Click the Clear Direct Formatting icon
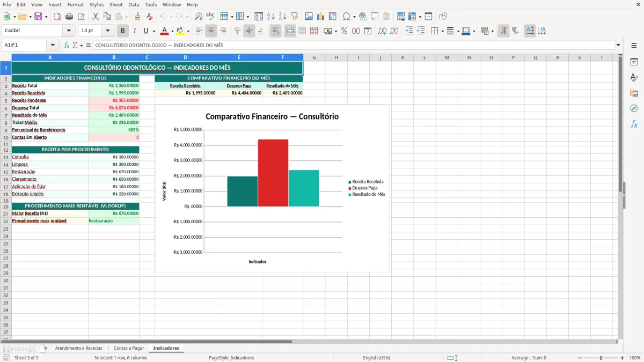The width and height of the screenshot is (644, 362). click(149, 17)
